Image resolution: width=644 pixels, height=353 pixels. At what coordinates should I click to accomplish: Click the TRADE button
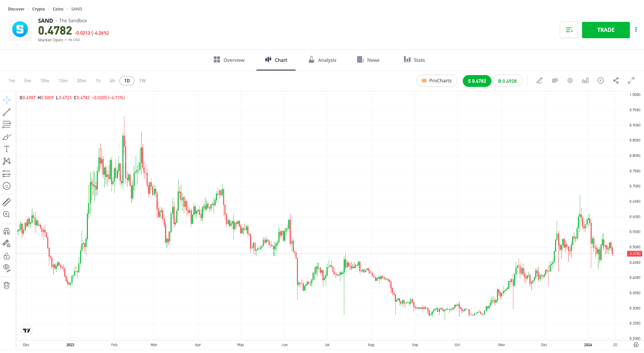[x=606, y=30]
